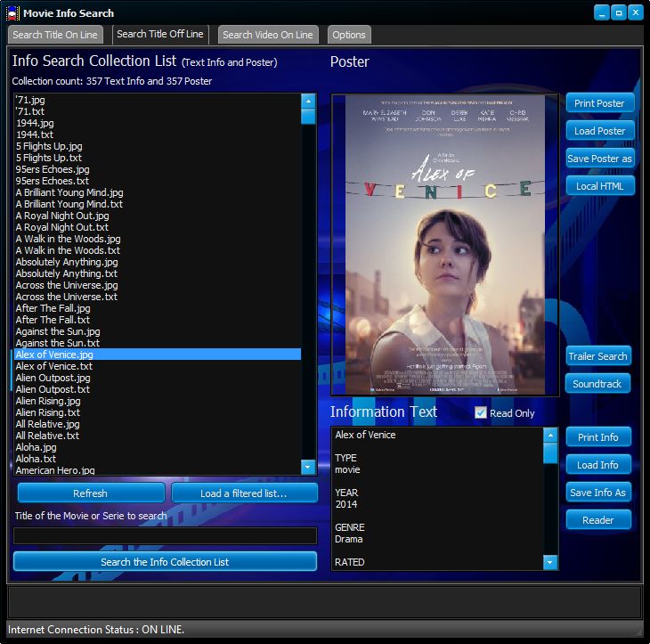Select A Royal Night Out.jpg
The image size is (650, 644).
coord(158,216)
